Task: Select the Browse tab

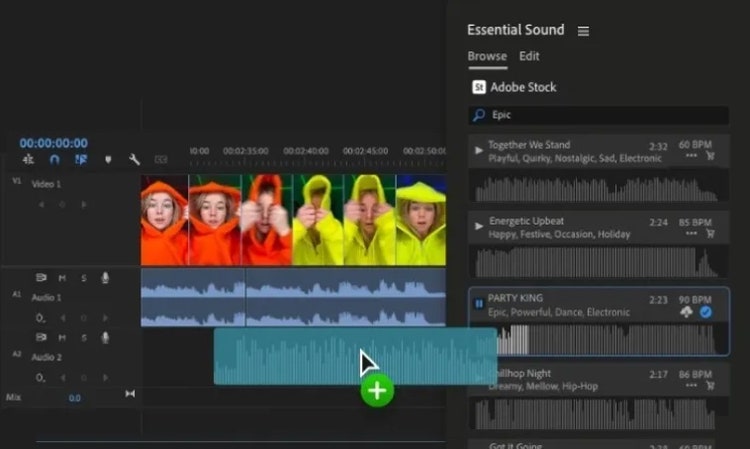Action: (x=487, y=56)
